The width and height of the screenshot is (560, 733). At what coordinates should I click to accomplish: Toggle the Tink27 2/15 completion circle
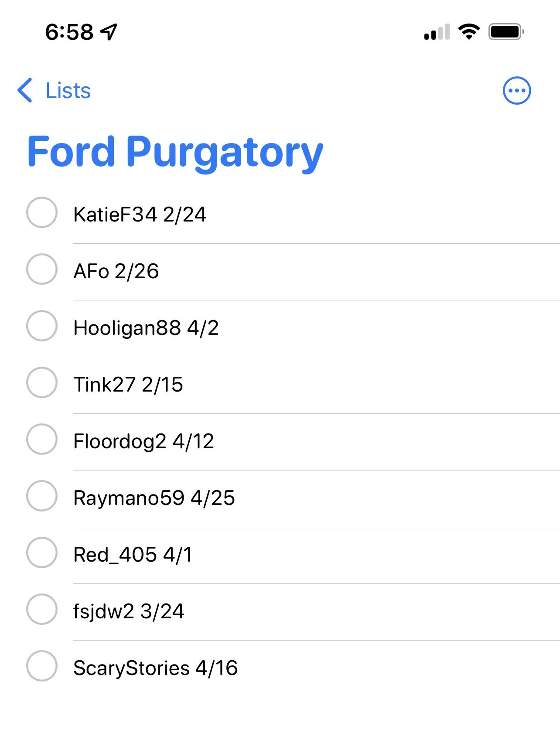tap(42, 382)
